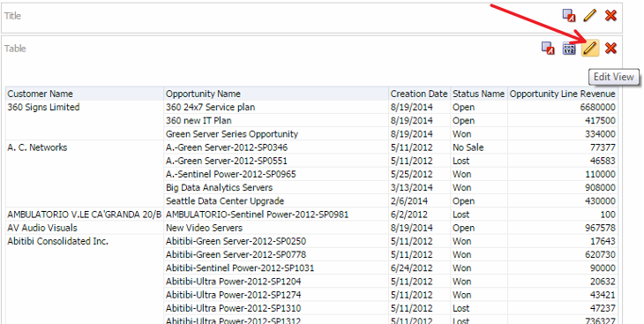The image size is (644, 324).
Task: Click Edit View pencil in Table section
Action: pyautogui.click(x=590, y=48)
